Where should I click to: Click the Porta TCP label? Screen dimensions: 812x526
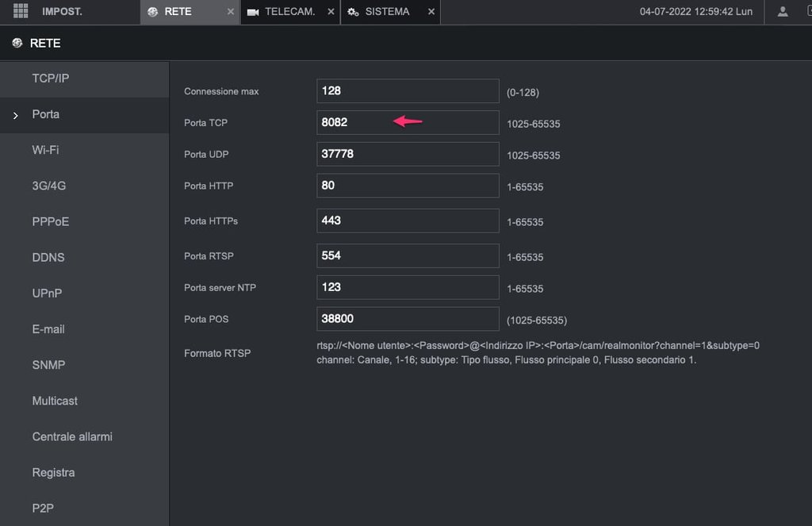[x=205, y=123]
